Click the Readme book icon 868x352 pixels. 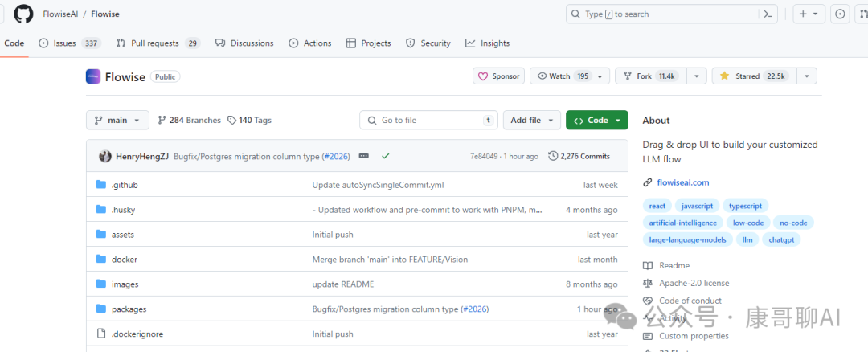648,266
